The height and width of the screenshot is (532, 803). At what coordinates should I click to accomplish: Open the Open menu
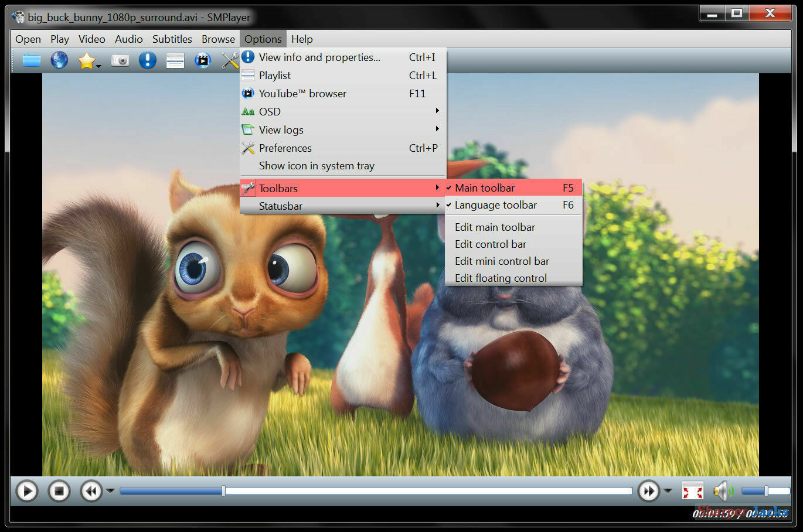pyautogui.click(x=28, y=39)
